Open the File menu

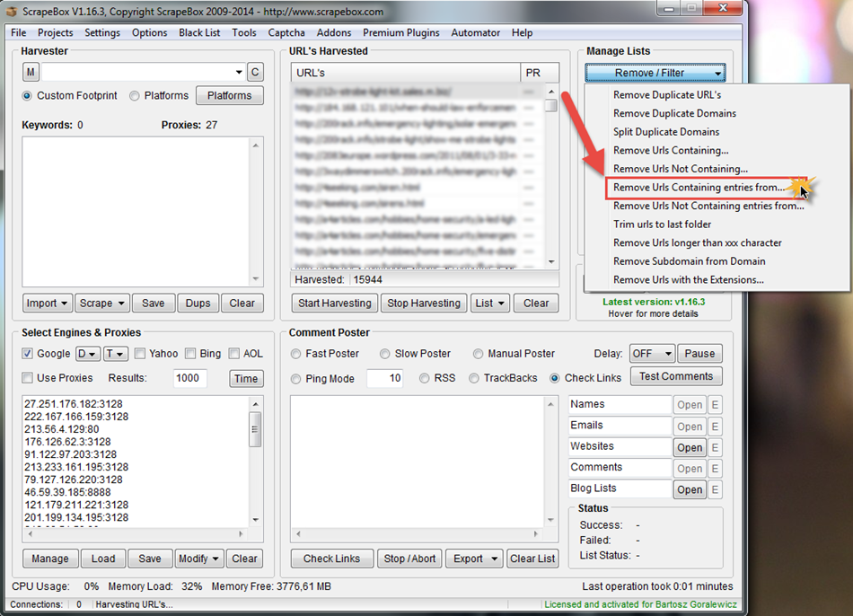[x=19, y=32]
